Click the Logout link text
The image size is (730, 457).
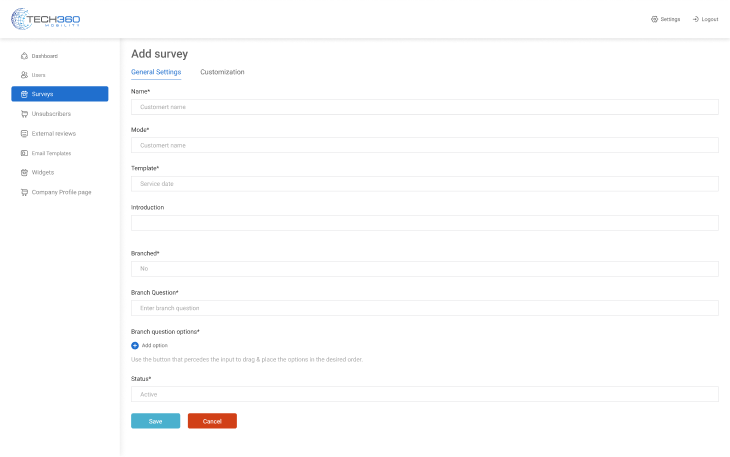[x=710, y=19]
